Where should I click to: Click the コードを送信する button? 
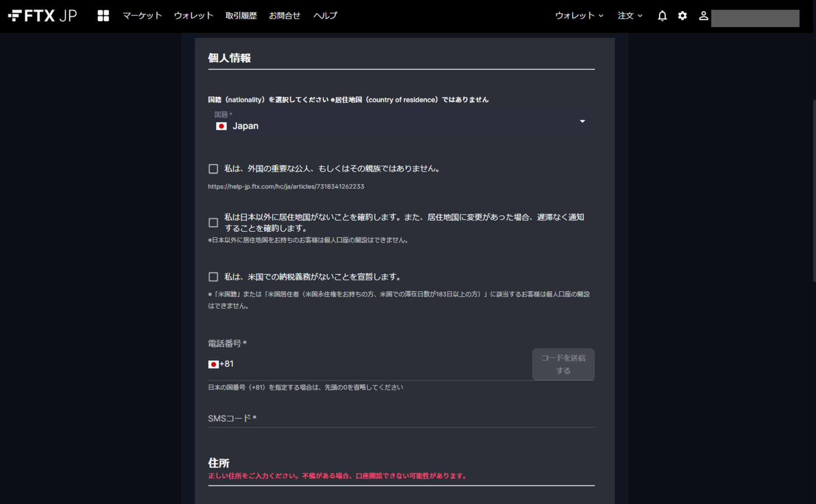pos(563,364)
